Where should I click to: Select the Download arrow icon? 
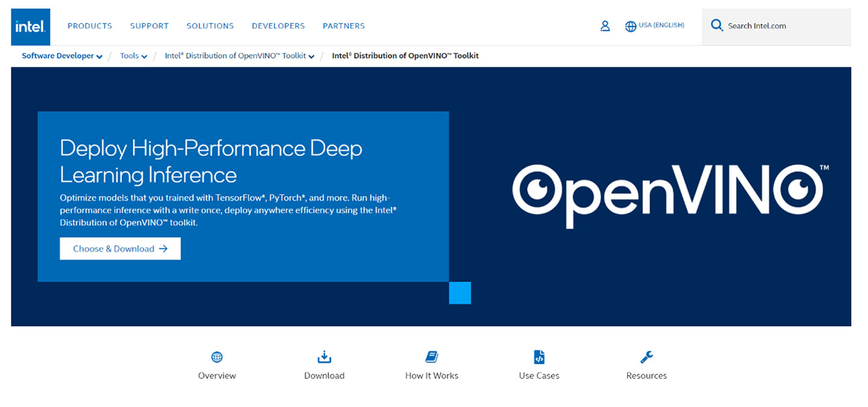[324, 357]
